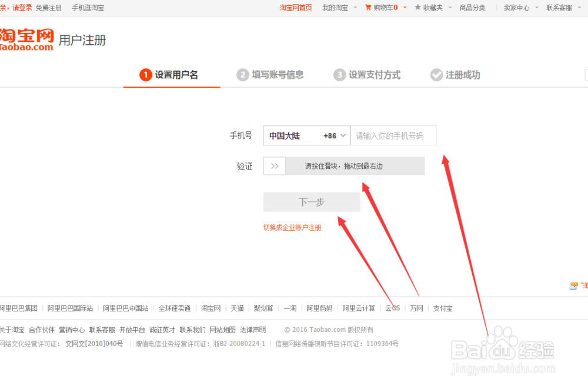Open 全球速卖通 footer link

175,308
